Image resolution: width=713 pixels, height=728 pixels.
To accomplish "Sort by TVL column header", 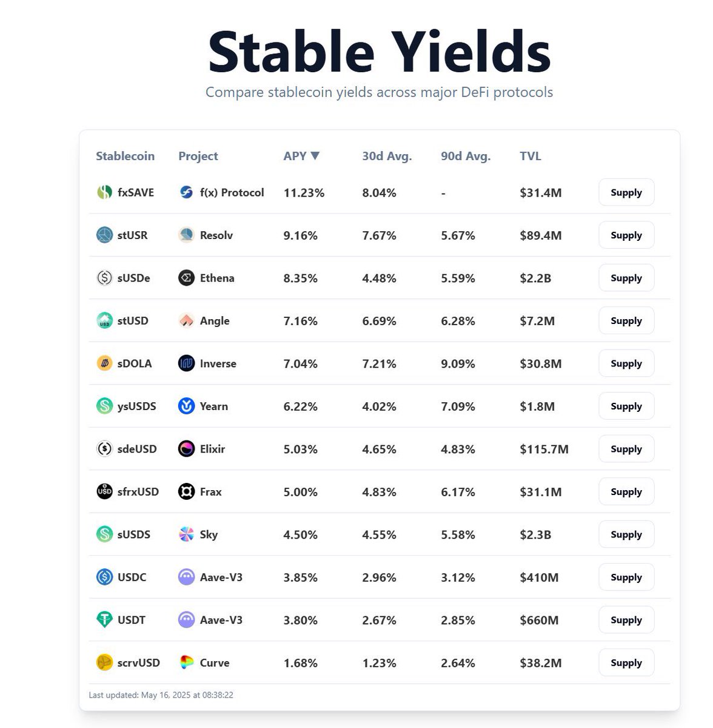I will (x=531, y=156).
